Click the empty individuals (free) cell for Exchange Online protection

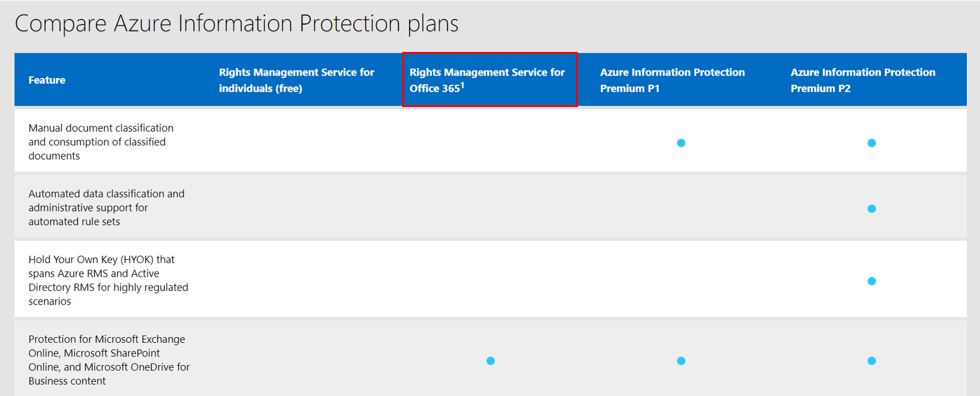point(299,361)
